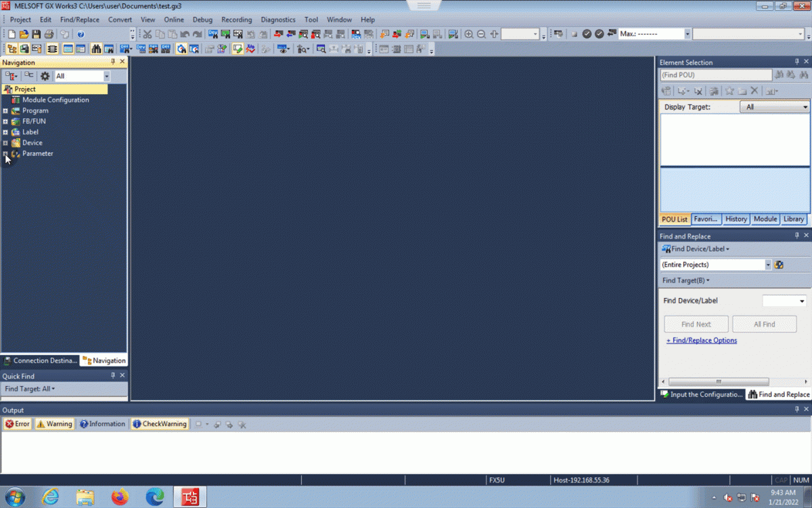
Task: Open the Display Target dropdown
Action: (774, 107)
